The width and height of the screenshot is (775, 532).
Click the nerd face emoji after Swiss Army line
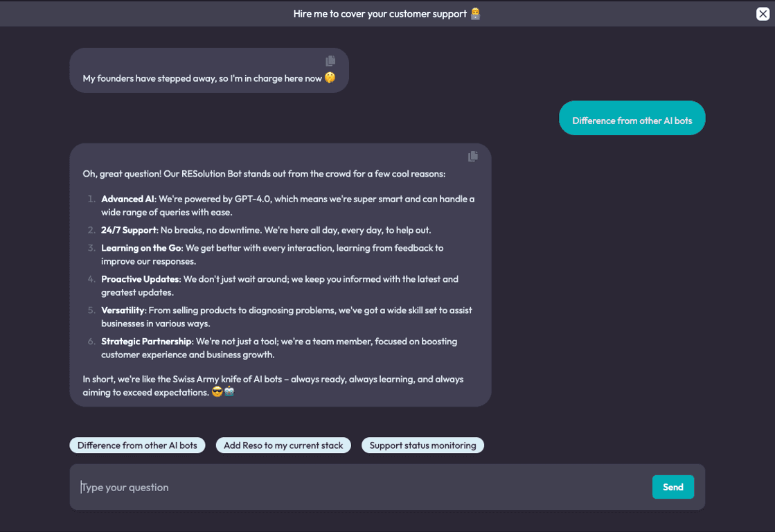[x=229, y=391]
